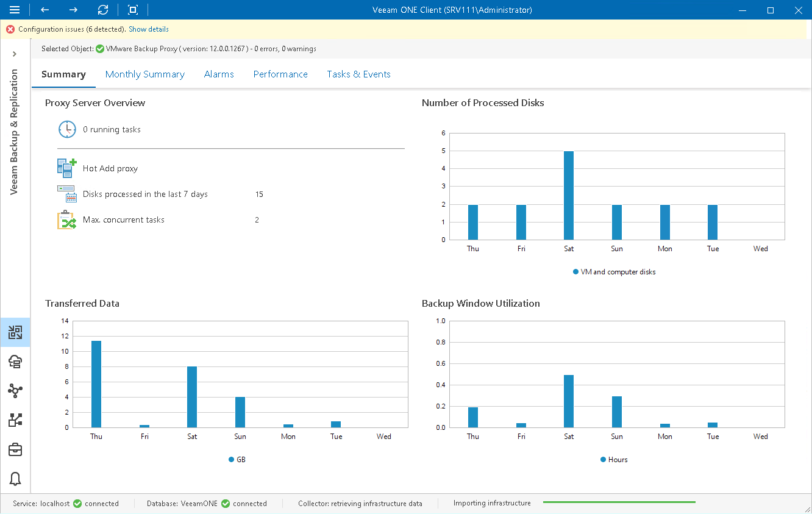Open the main hamburger menu
Image resolution: width=812 pixels, height=514 pixels.
click(15, 10)
